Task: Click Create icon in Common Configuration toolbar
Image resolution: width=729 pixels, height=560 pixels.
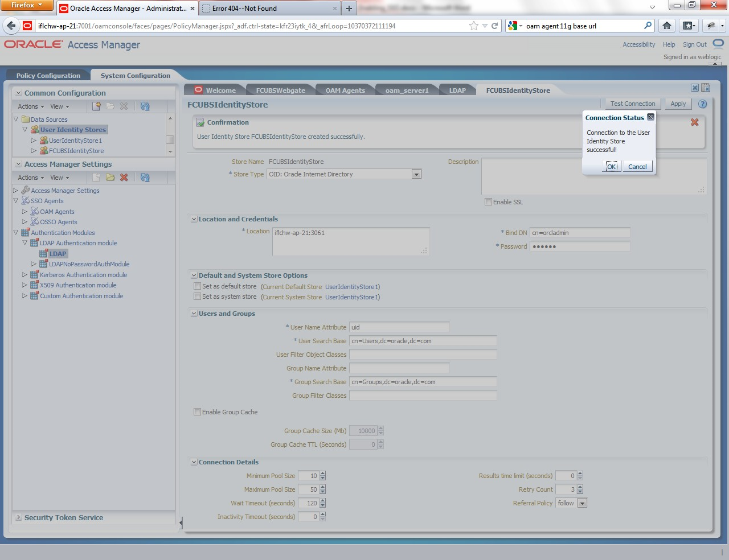Action: [x=96, y=106]
